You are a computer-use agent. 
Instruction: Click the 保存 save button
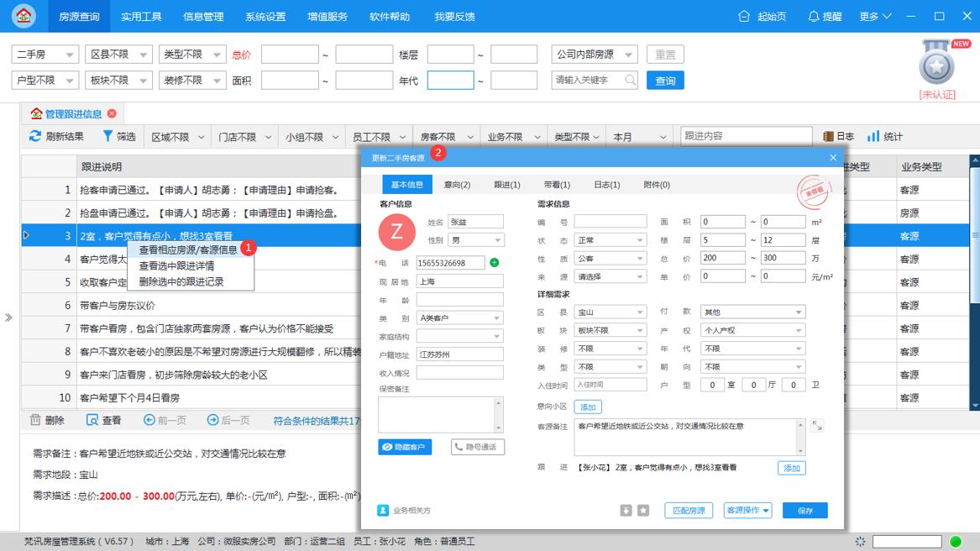pos(804,510)
